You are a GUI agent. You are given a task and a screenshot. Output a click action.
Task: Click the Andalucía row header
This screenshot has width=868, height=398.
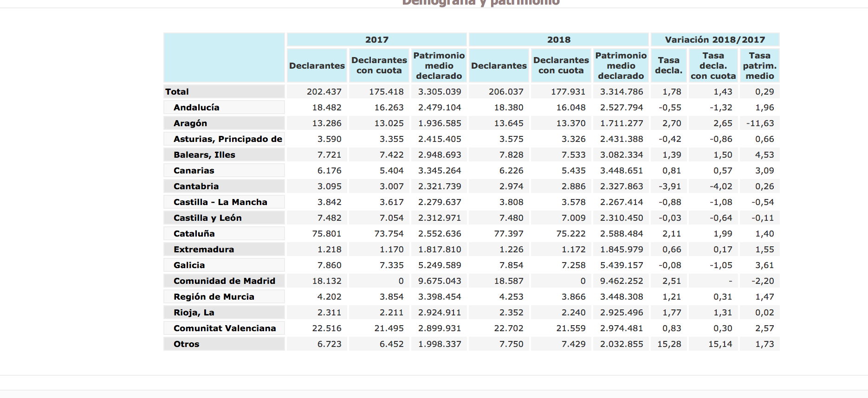tap(196, 108)
